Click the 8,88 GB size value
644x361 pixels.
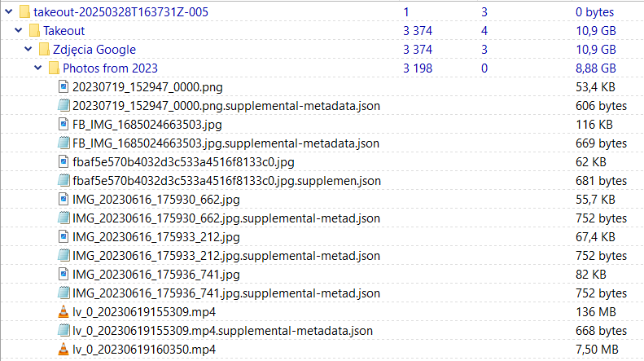(595, 68)
